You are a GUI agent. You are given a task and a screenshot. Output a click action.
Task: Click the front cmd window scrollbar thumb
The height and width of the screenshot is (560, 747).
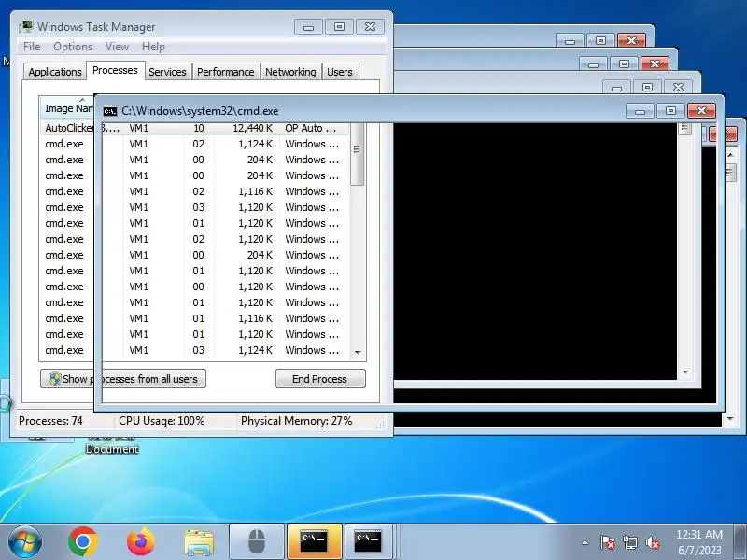[x=685, y=128]
